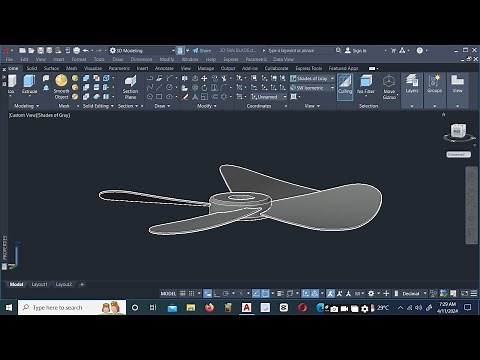Click the search magnifier icon
Image resolution: width=480 pixels, height=360 pixels.
[338, 50]
